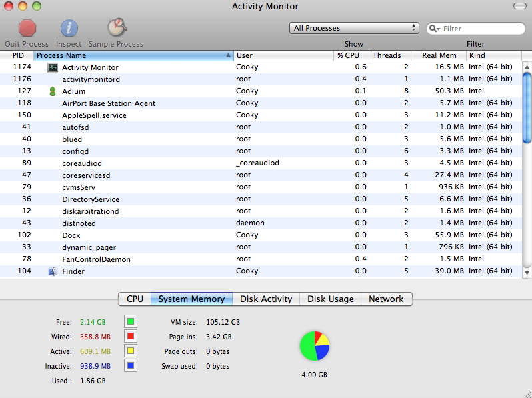Sort by the Kind column header

click(x=493, y=55)
